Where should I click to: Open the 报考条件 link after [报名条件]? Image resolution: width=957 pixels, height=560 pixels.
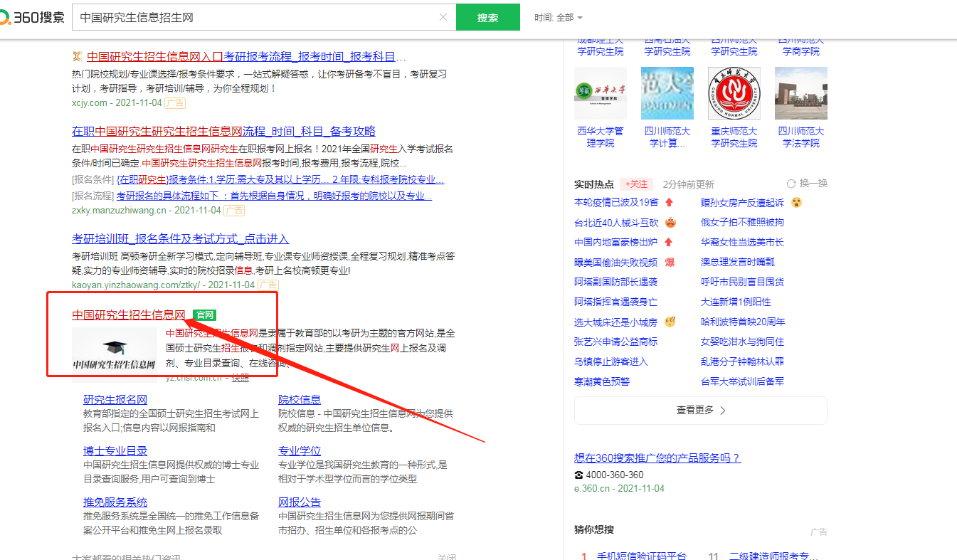point(281,179)
